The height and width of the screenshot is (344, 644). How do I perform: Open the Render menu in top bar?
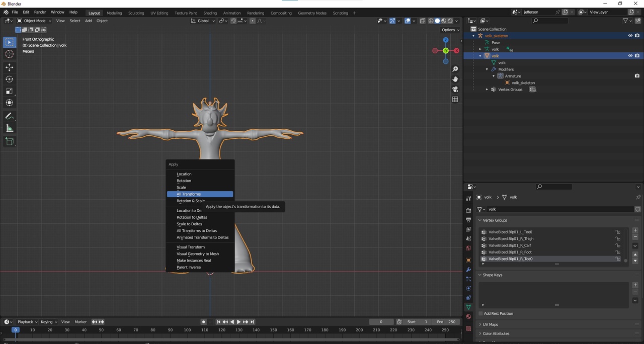point(40,12)
